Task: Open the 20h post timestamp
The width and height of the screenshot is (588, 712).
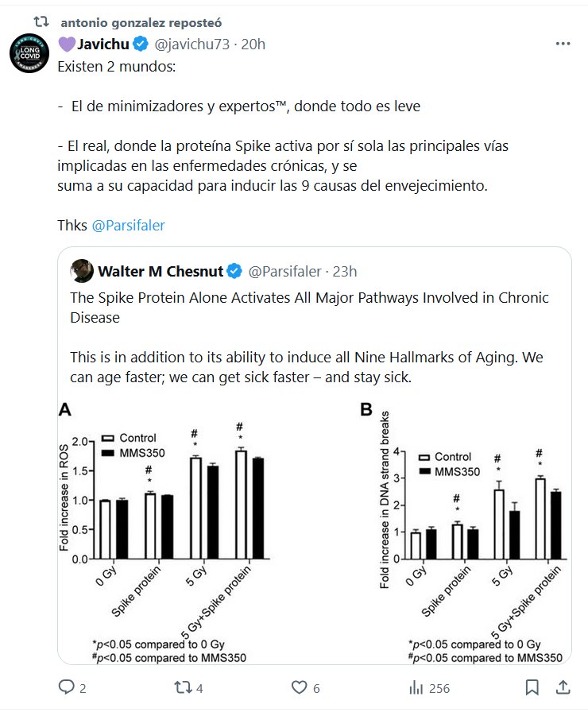Action: point(253,44)
